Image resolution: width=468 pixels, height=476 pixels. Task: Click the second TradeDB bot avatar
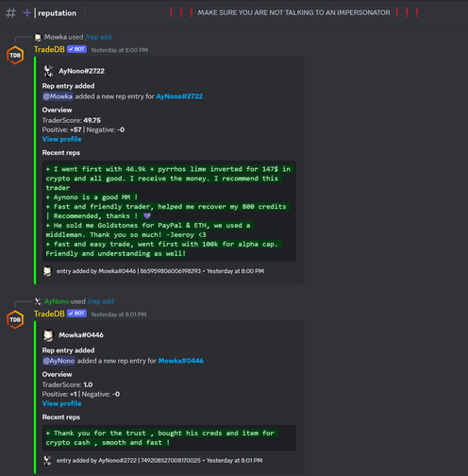coord(15,319)
